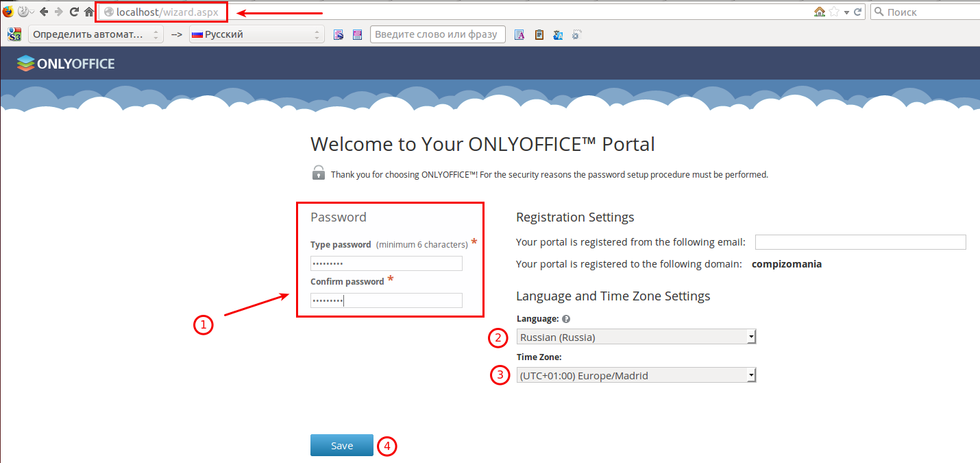The width and height of the screenshot is (980, 463).
Task: Click the clipboard translation icon
Action: click(539, 34)
